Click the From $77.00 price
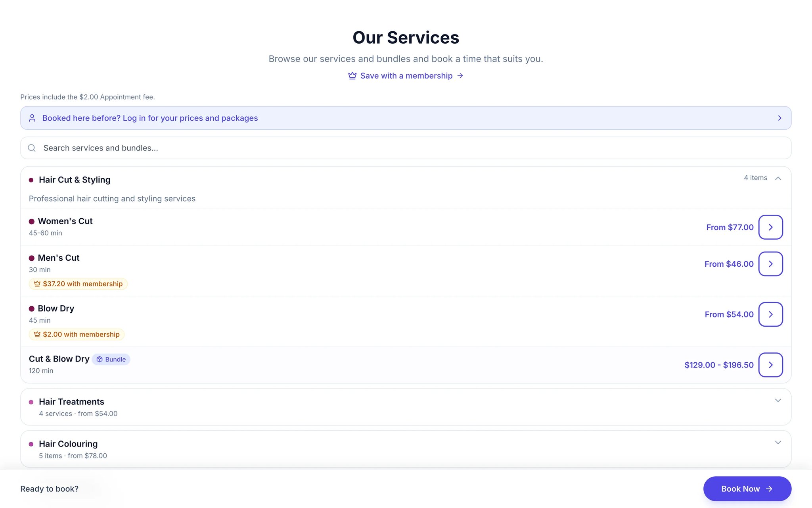This screenshot has height=508, width=812. click(730, 227)
